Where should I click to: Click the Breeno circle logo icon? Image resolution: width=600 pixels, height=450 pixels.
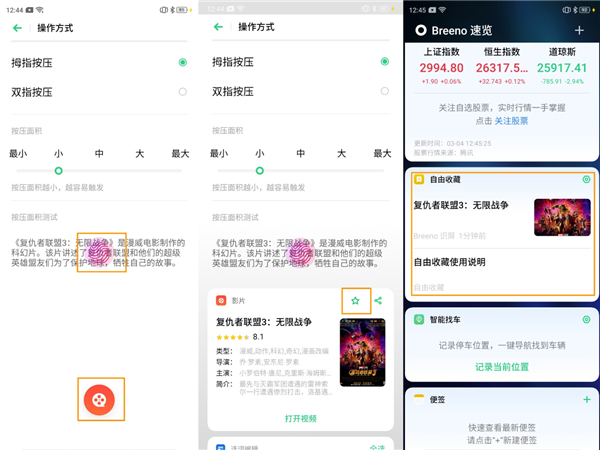coord(421,30)
